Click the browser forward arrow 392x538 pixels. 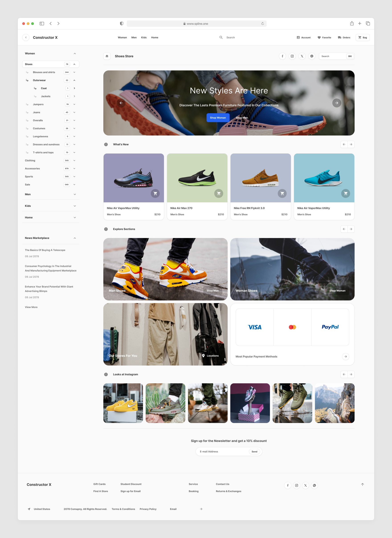[58, 23]
